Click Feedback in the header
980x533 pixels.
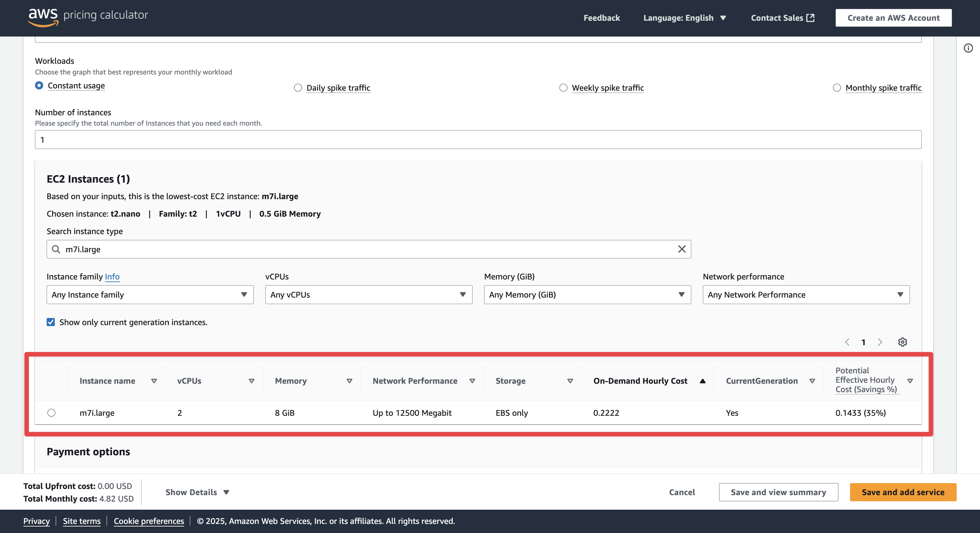pyautogui.click(x=601, y=18)
